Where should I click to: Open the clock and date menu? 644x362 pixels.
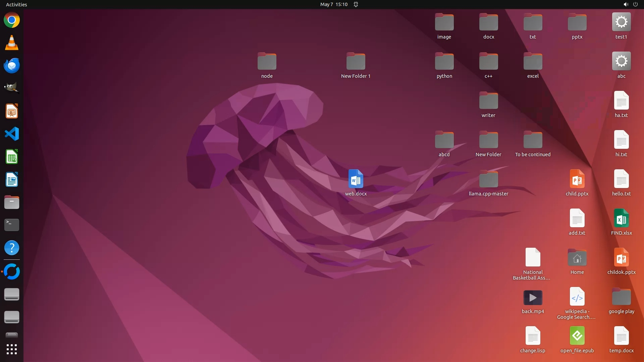click(x=334, y=4)
